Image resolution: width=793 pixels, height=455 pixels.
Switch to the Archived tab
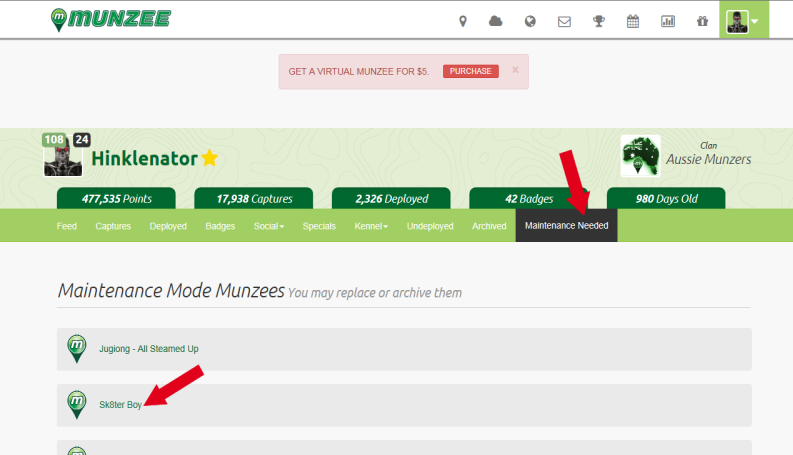coord(489,226)
